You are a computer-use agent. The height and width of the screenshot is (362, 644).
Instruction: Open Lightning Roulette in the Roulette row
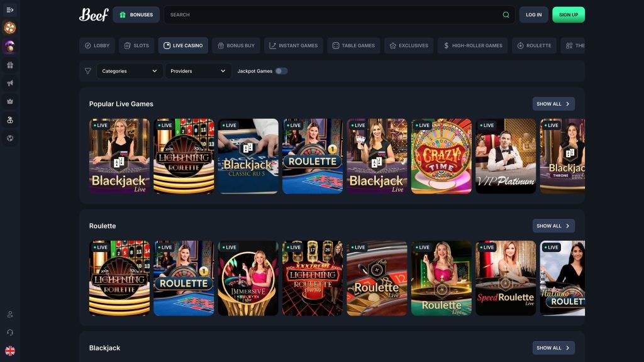pyautogui.click(x=119, y=278)
